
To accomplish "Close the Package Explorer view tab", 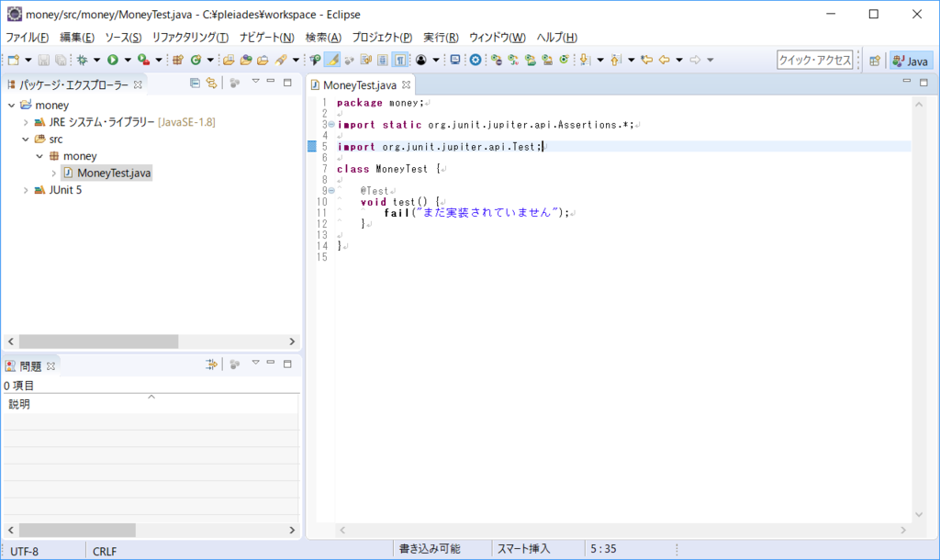I will (138, 84).
